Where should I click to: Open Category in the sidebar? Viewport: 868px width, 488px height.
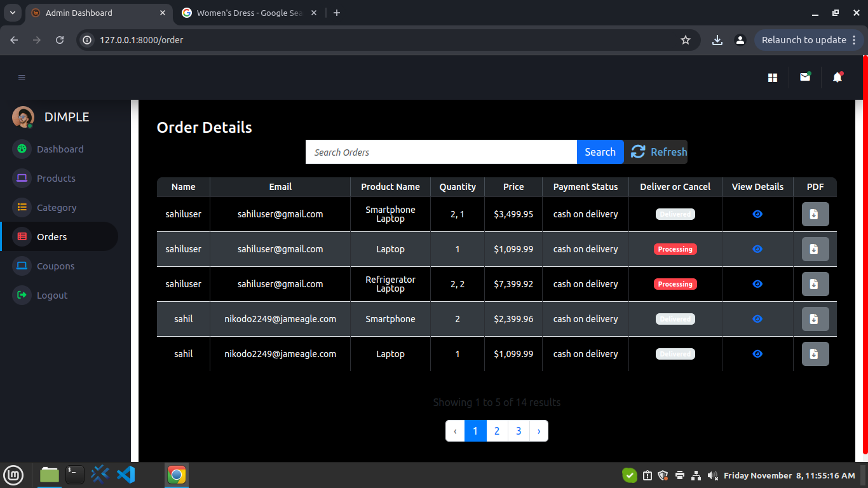57,208
